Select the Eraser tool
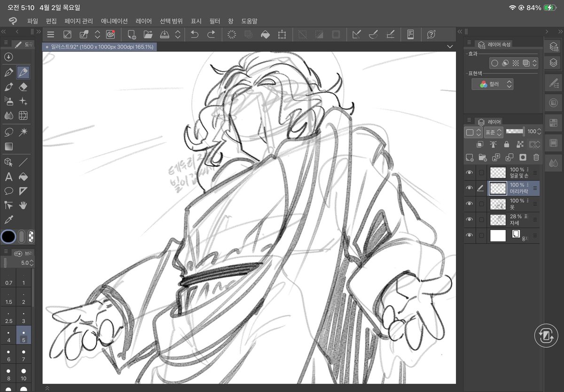The height and width of the screenshot is (392, 564). tap(23, 87)
